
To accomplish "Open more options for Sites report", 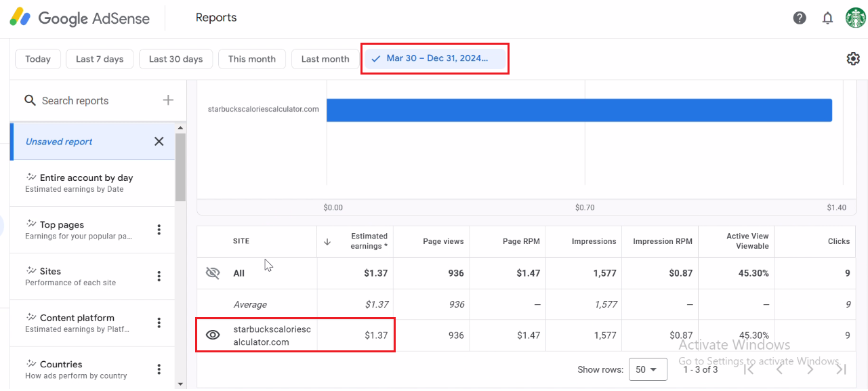I will tap(159, 276).
